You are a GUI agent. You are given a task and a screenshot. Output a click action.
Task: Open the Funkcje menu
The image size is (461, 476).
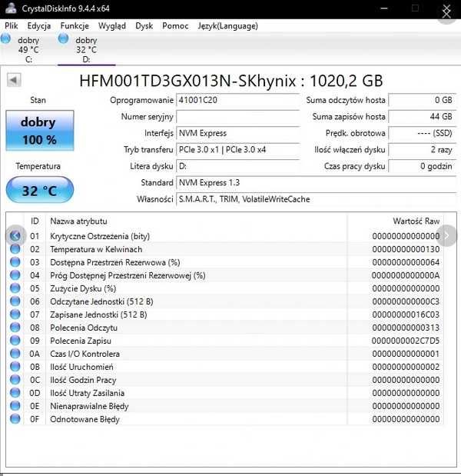point(75,26)
